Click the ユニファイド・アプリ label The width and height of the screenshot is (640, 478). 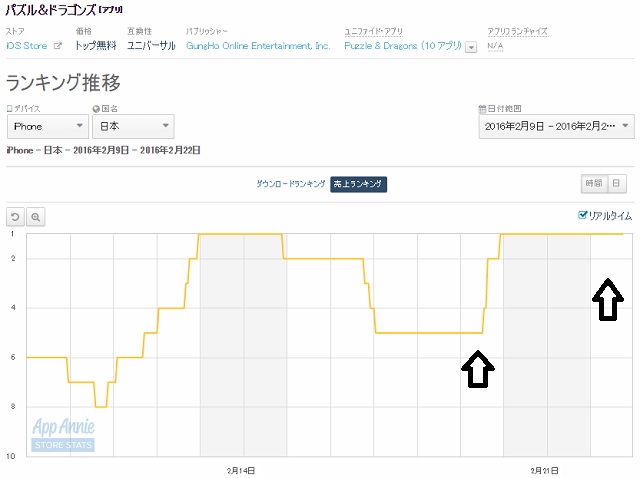[x=373, y=31]
